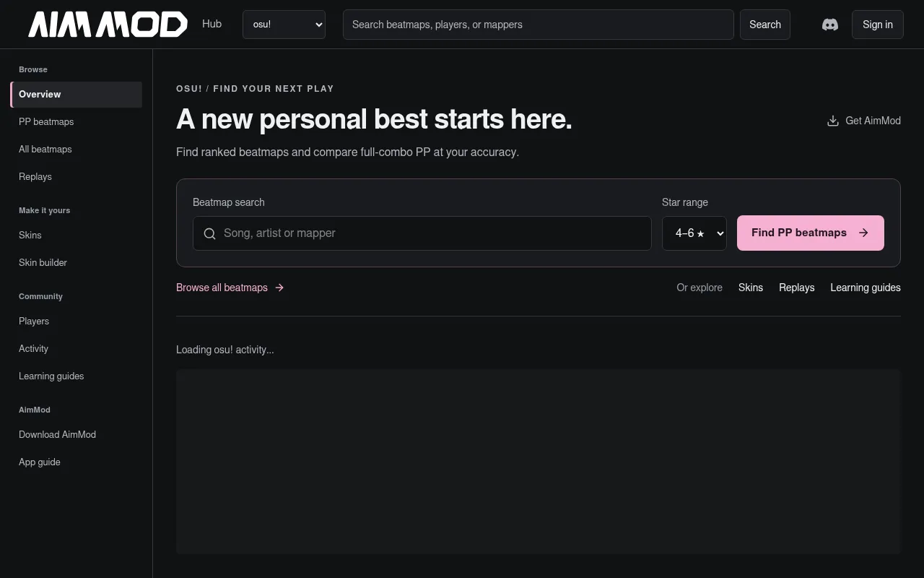
Task: Click the arrow next to Browse all beatmaps
Action: [x=279, y=288]
